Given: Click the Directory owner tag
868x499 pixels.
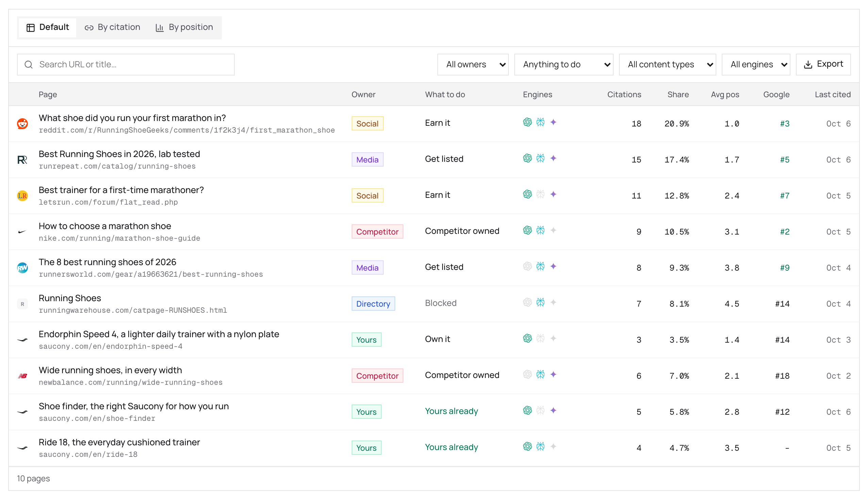Looking at the screenshot, I should click(373, 304).
